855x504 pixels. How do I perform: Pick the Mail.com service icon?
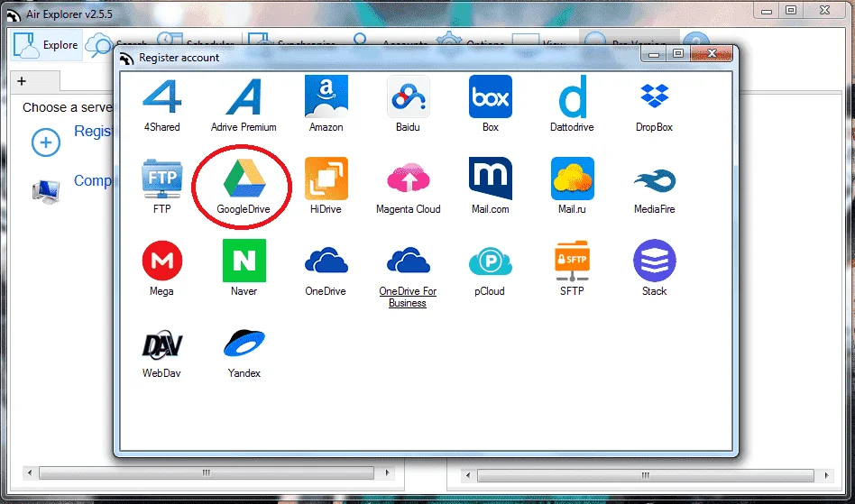(491, 179)
